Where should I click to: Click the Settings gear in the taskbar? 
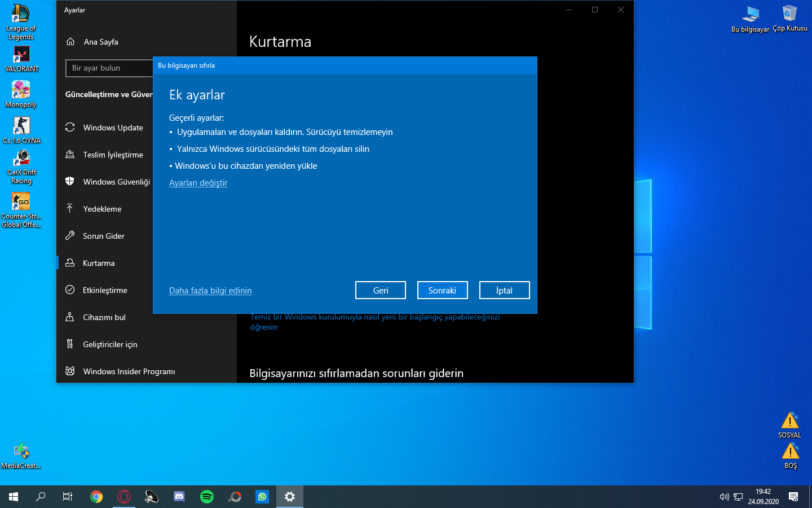tap(290, 497)
